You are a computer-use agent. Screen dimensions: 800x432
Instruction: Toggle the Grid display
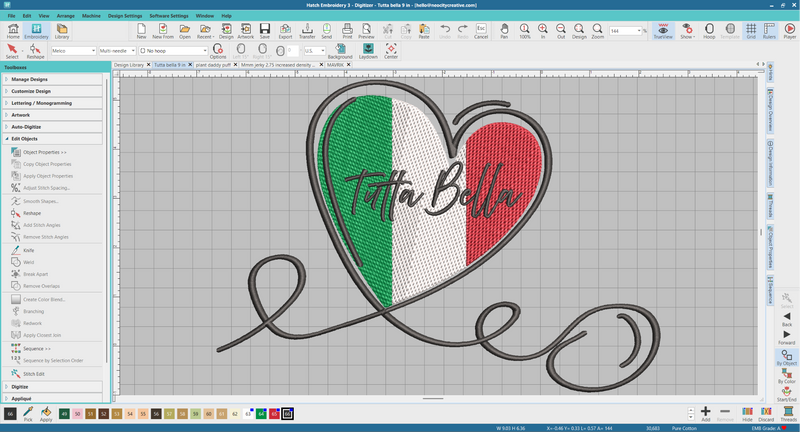751,31
